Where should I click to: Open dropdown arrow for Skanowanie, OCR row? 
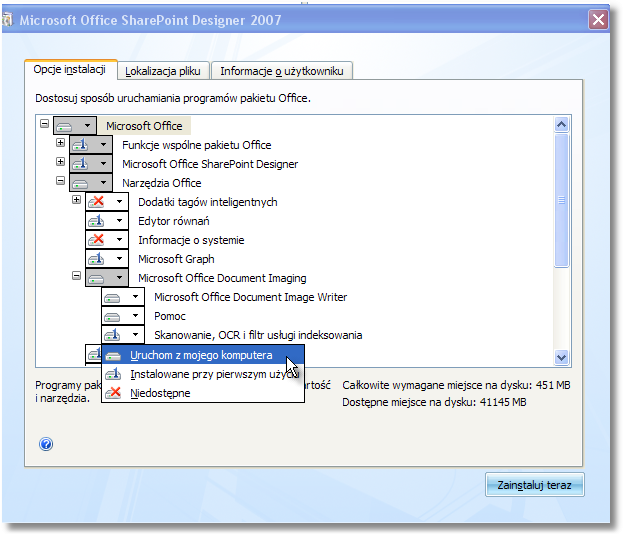135,335
